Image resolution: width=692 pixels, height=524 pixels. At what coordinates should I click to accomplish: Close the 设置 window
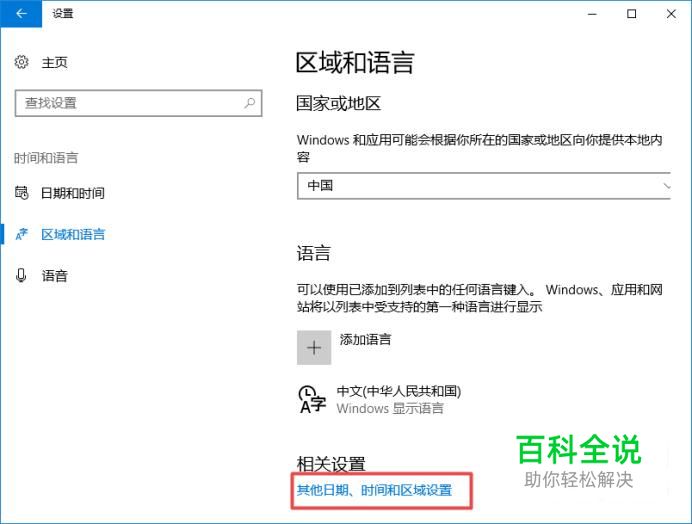pyautogui.click(x=671, y=14)
